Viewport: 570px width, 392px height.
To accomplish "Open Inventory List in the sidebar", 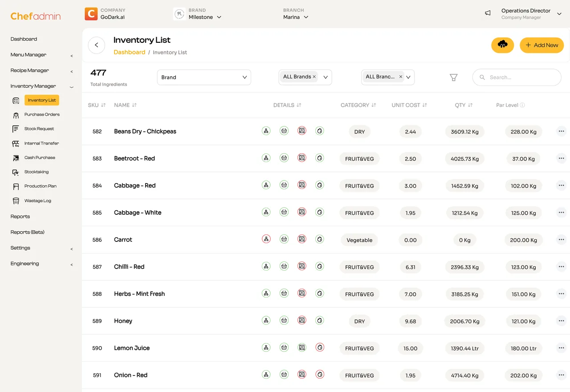I will click(42, 100).
